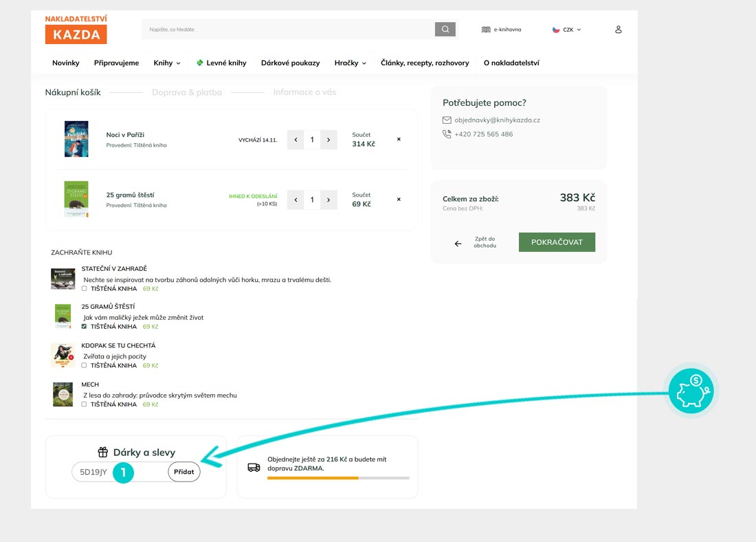Image resolution: width=756 pixels, height=542 pixels.
Task: Remove Noci v Paříži from cart
Action: coord(399,140)
